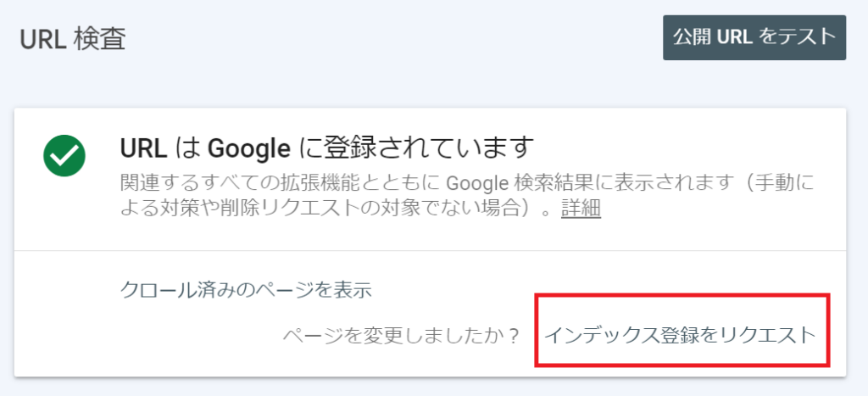Click the URL 検査 page heading

(x=73, y=39)
